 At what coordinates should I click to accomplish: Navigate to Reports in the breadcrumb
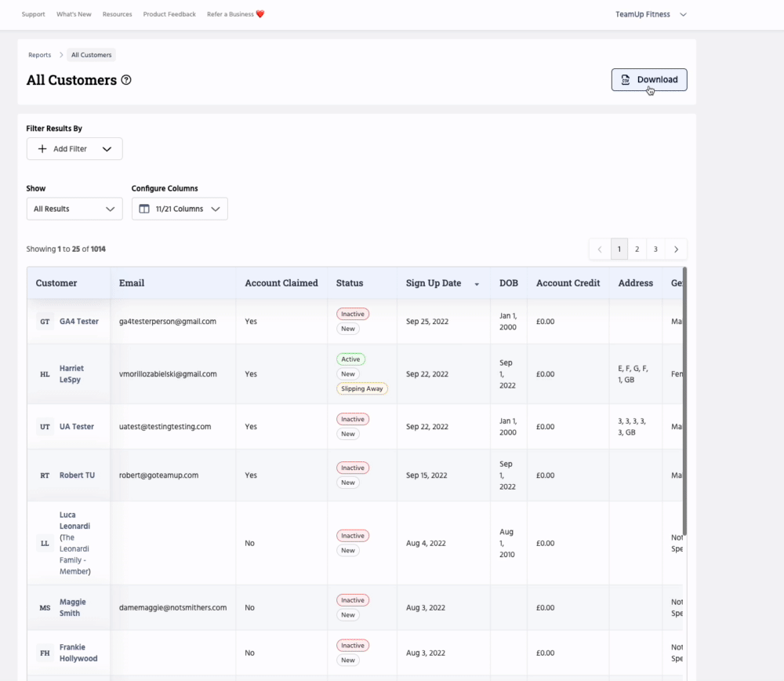pyautogui.click(x=40, y=55)
